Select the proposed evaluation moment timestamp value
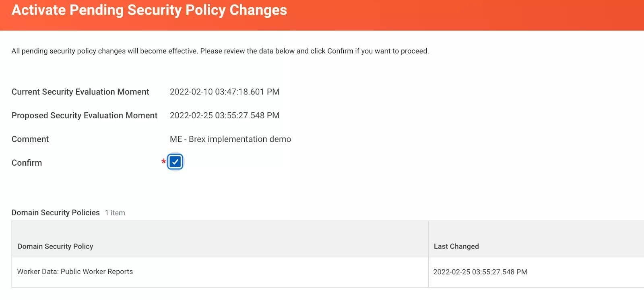 [x=224, y=116]
